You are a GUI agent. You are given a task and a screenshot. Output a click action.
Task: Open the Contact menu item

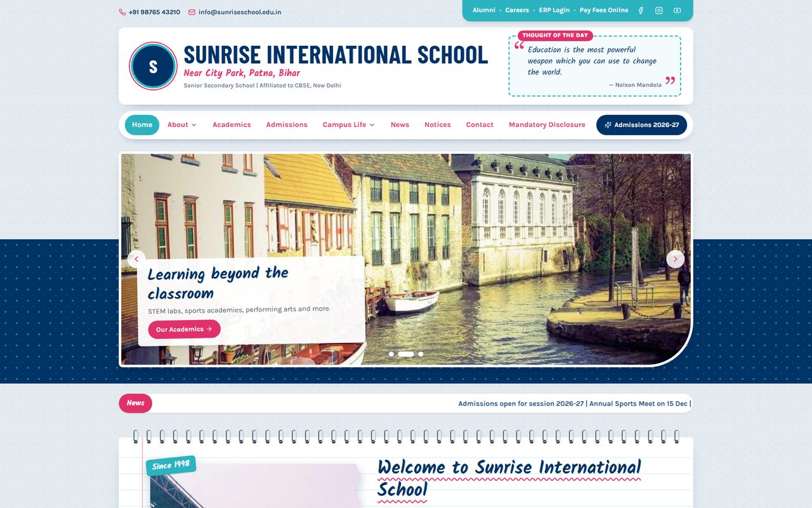click(x=480, y=125)
